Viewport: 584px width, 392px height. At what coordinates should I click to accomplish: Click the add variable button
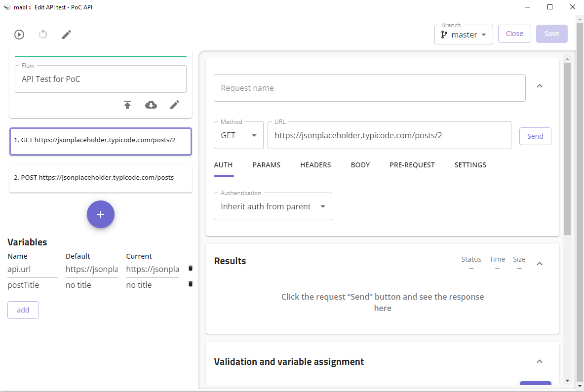23,310
